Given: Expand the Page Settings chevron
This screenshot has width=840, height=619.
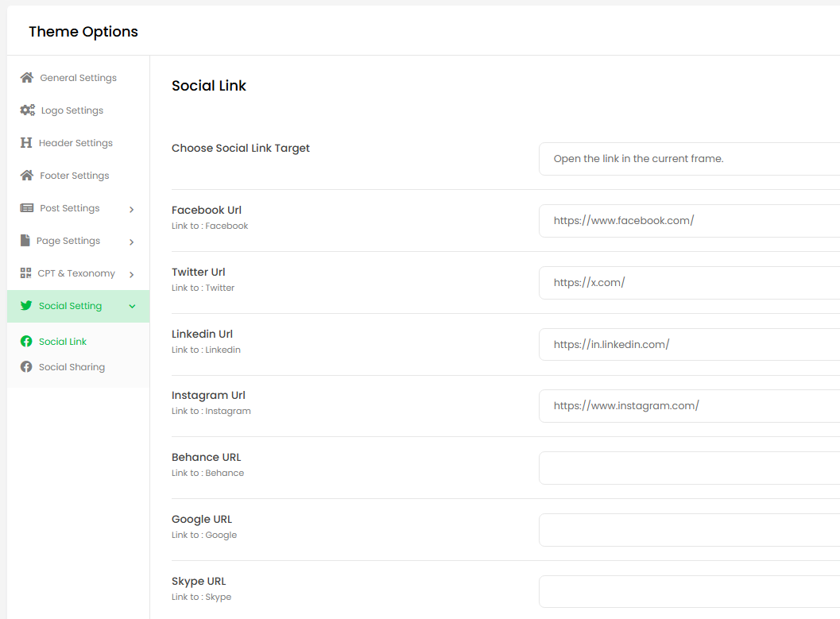Looking at the screenshot, I should pos(132,242).
